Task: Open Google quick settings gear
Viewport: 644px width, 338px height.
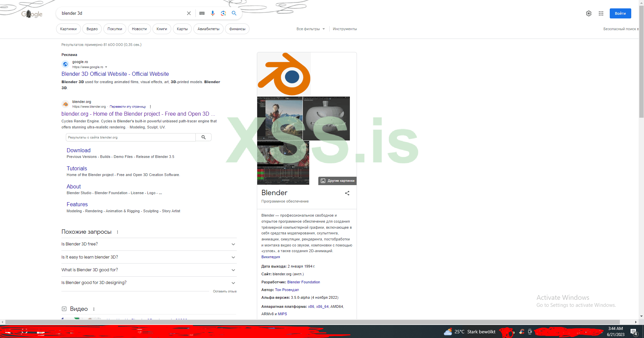Action: 589,13
